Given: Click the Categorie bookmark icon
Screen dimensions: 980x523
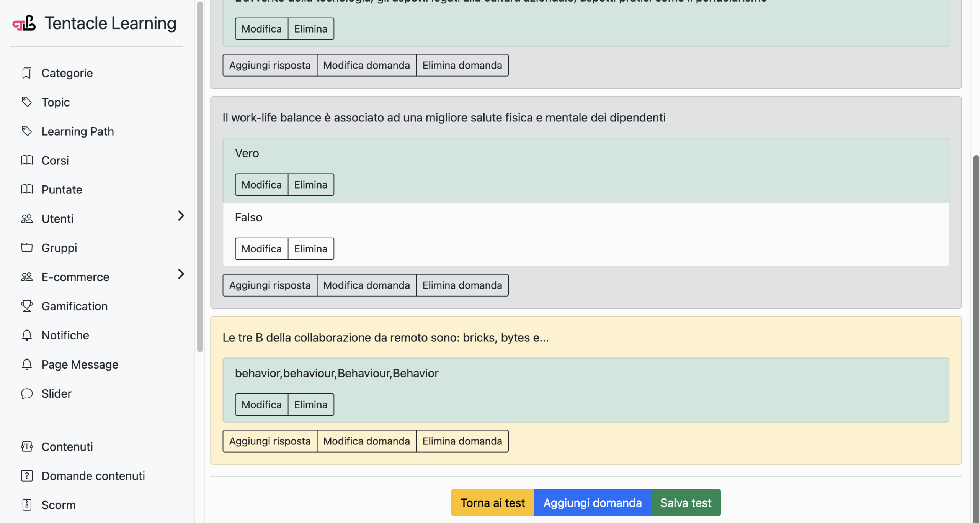Looking at the screenshot, I should [26, 73].
